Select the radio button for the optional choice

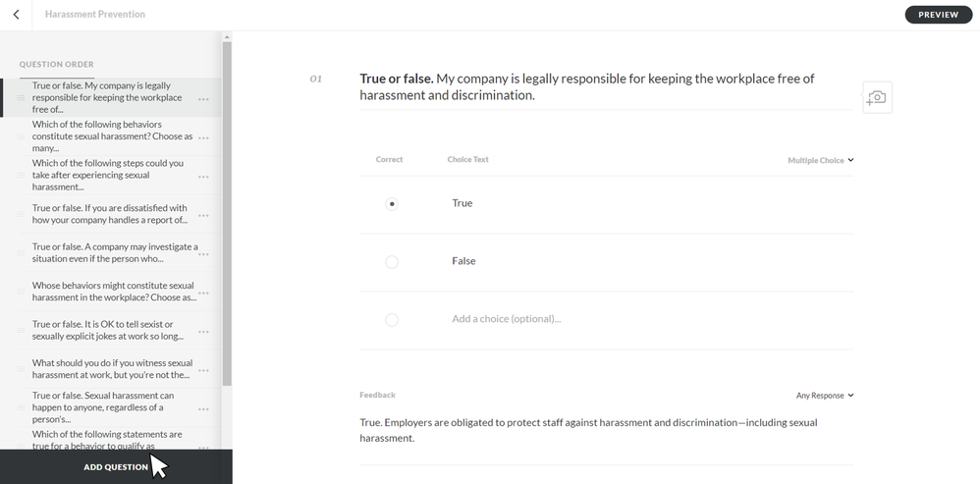click(x=392, y=320)
